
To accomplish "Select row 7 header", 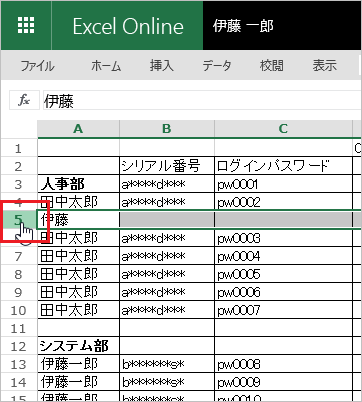I will click(19, 256).
